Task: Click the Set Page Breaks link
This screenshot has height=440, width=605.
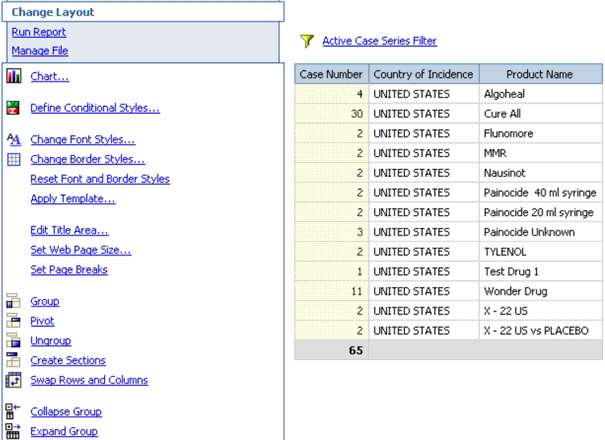Action: point(69,270)
